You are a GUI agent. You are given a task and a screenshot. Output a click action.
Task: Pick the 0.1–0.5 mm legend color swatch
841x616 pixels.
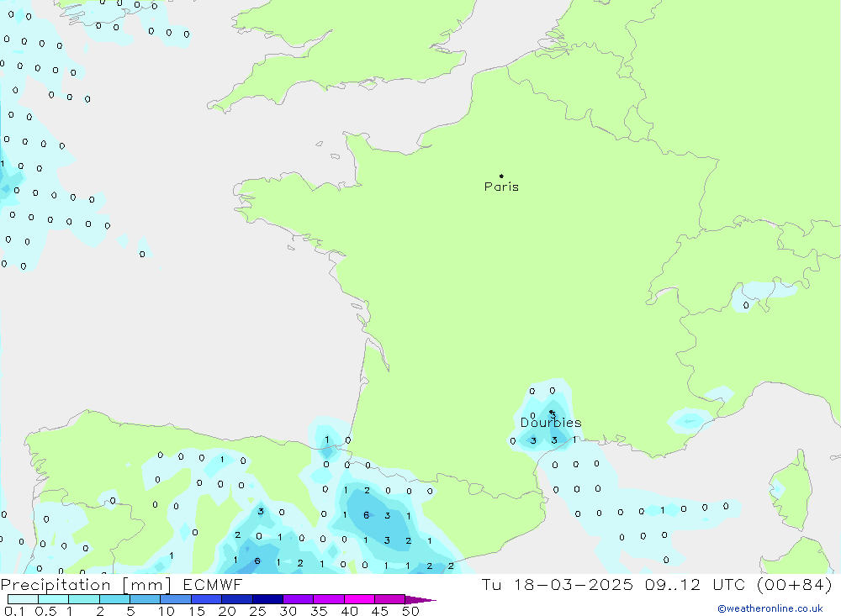click(x=23, y=599)
